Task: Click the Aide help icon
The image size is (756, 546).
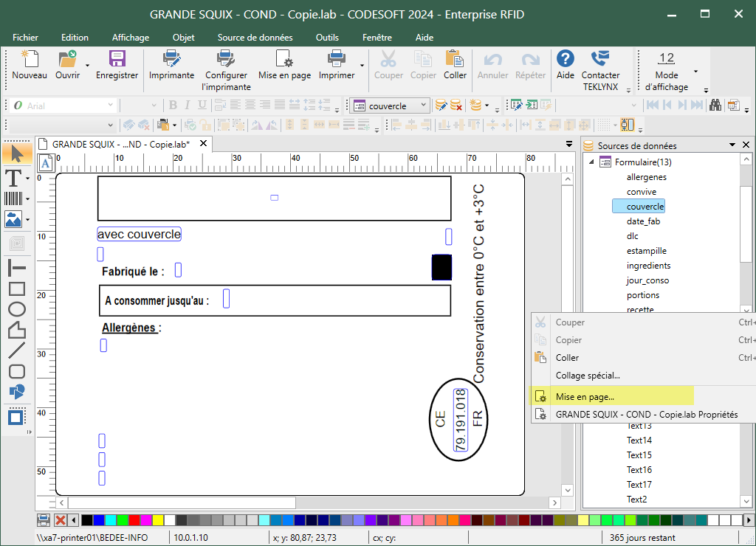Action: (x=566, y=59)
